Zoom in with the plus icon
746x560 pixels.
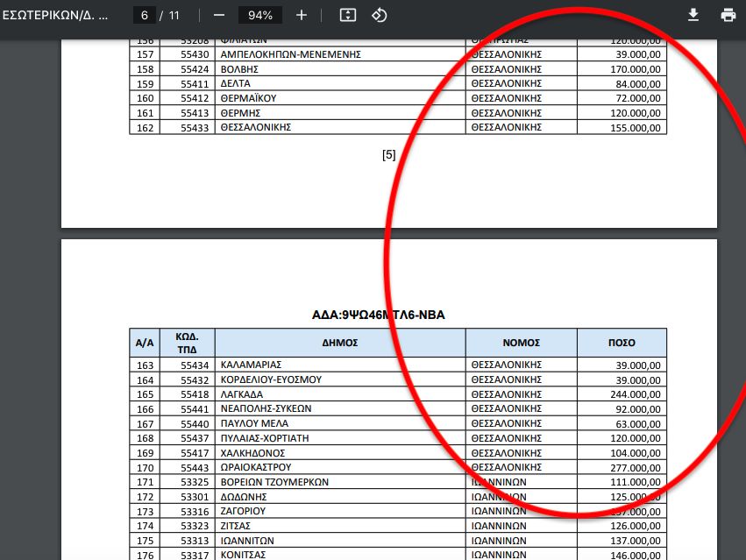coord(302,15)
